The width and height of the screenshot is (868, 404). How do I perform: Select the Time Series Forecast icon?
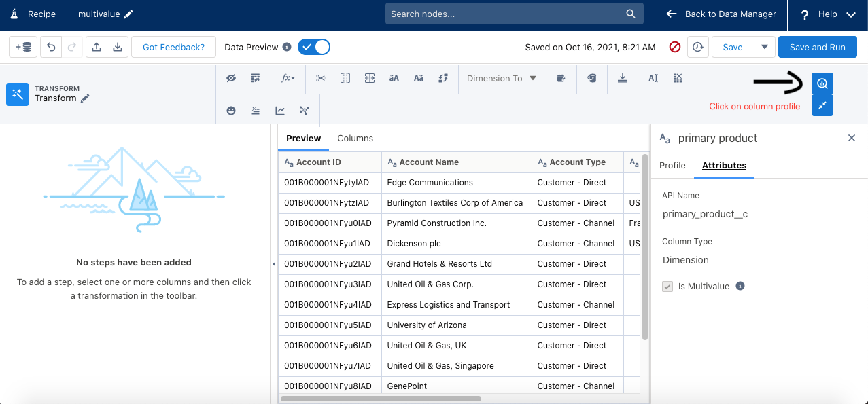(279, 110)
